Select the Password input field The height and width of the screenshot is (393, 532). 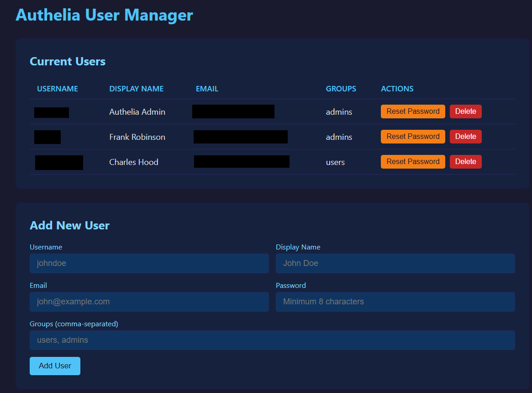(395, 302)
